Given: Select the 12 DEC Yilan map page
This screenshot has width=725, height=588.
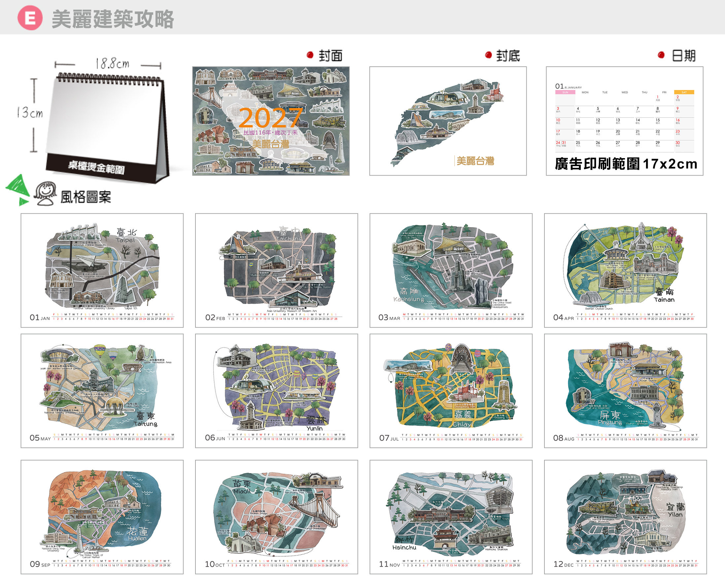Looking at the screenshot, I should (x=625, y=517).
